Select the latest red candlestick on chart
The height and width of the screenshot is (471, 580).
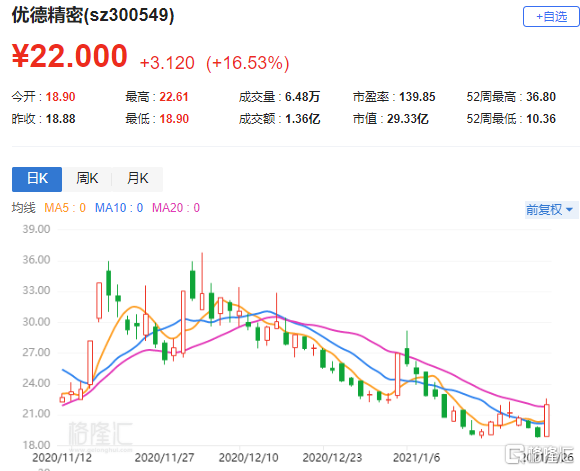point(546,420)
